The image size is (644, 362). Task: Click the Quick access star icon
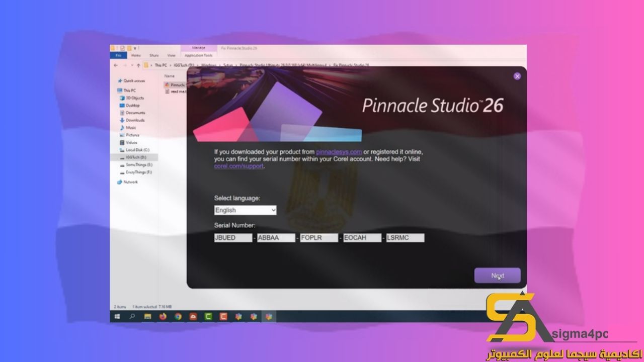point(120,81)
